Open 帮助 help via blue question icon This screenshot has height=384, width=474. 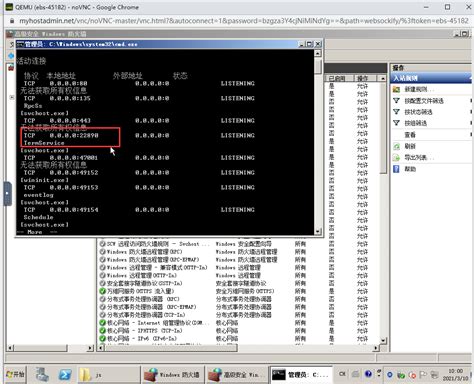pyautogui.click(x=396, y=169)
